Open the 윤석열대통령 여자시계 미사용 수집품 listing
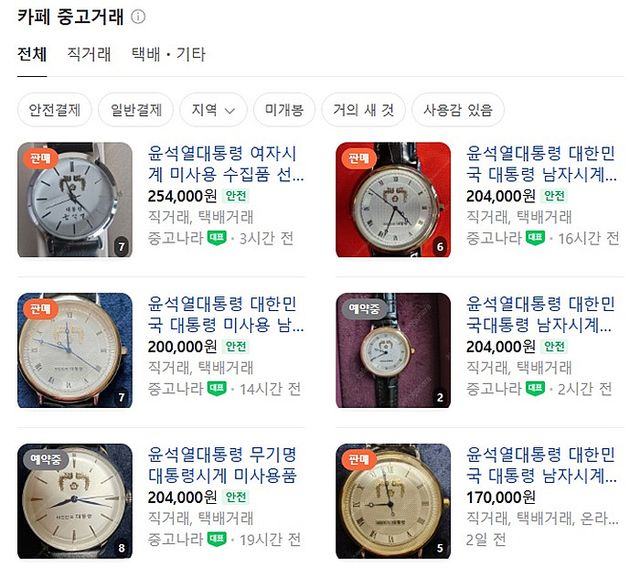 coord(226,164)
